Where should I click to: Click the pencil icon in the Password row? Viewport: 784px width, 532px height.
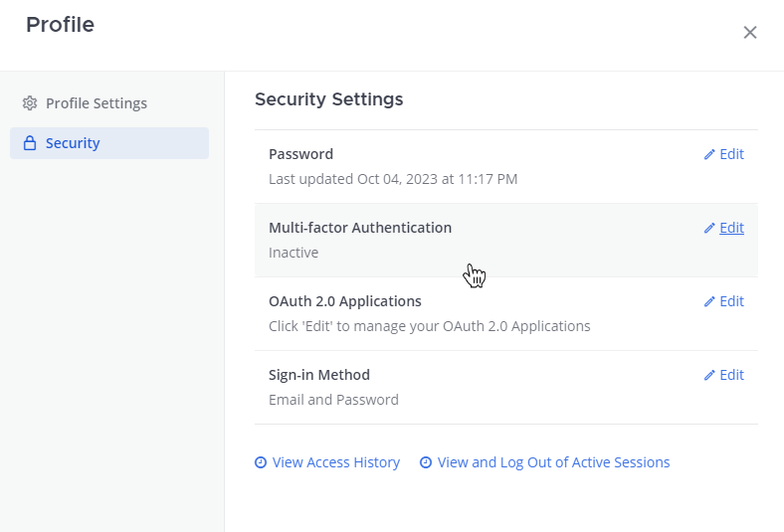pos(709,154)
